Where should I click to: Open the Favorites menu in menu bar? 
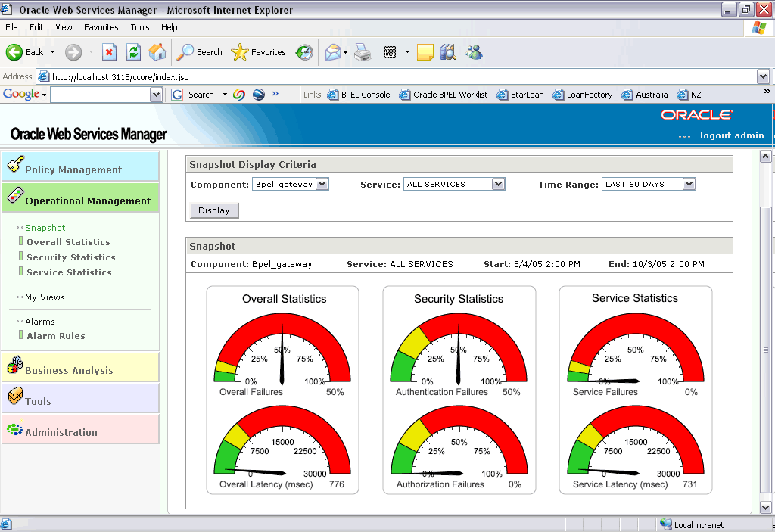(101, 27)
